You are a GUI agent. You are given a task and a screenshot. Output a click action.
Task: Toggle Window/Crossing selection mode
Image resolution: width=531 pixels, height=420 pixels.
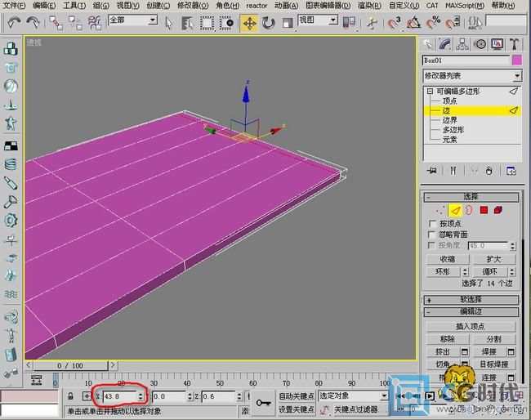(x=226, y=23)
